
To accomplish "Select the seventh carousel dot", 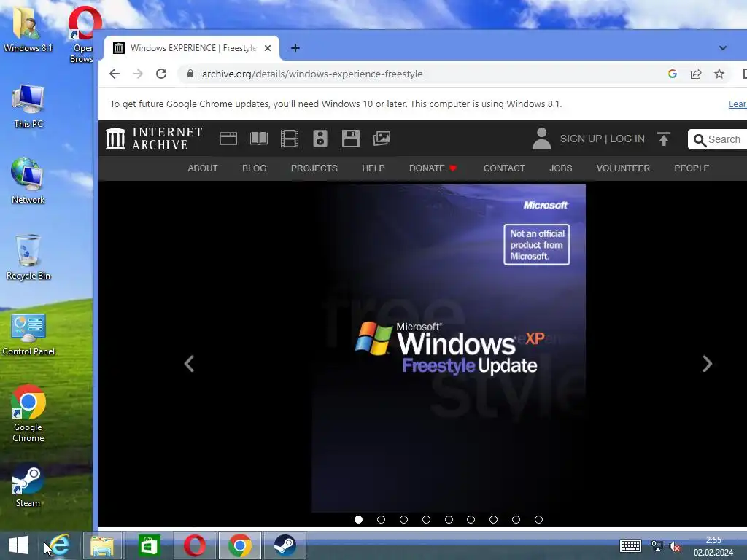I will pyautogui.click(x=494, y=519).
